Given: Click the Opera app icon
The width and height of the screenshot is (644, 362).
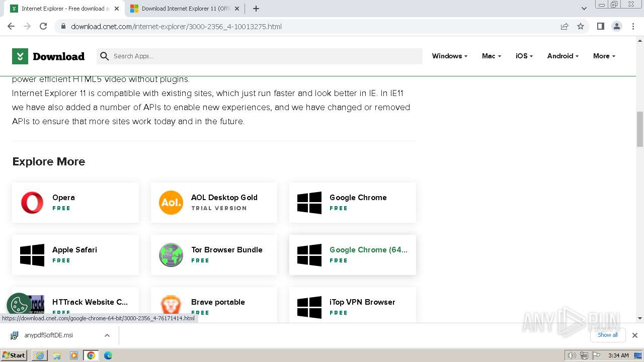Looking at the screenshot, I should [x=32, y=203].
